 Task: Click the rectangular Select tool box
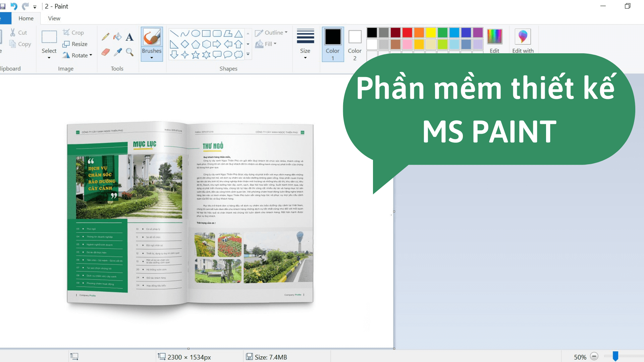49,37
